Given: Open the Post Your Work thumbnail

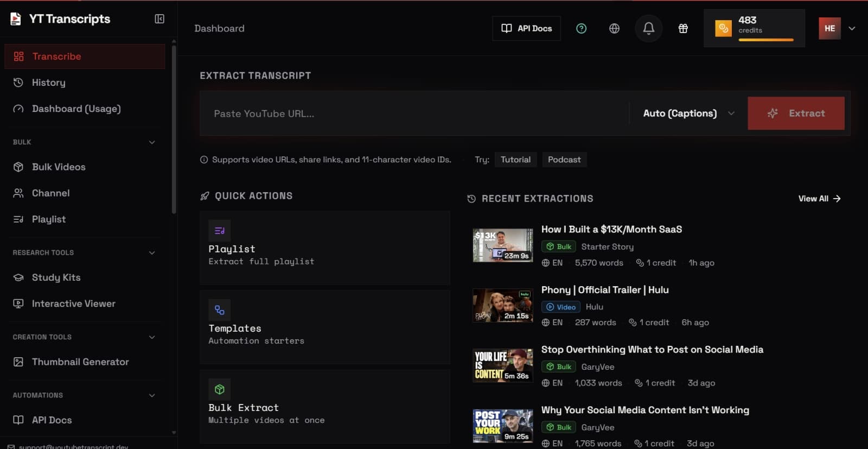Looking at the screenshot, I should click(503, 426).
